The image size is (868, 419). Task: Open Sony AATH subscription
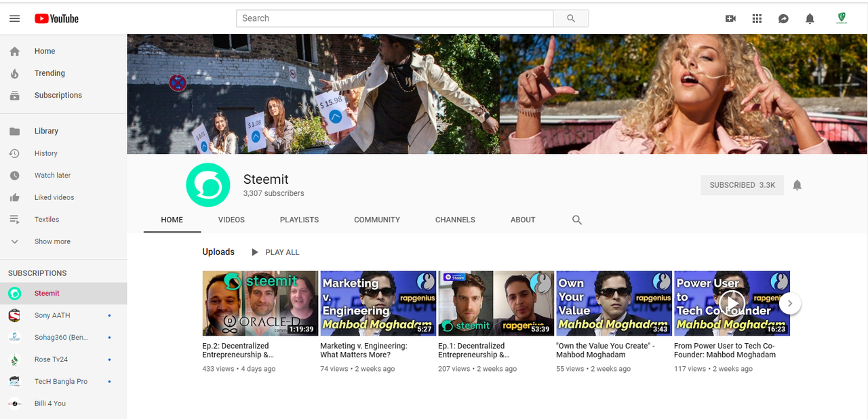[x=63, y=315]
